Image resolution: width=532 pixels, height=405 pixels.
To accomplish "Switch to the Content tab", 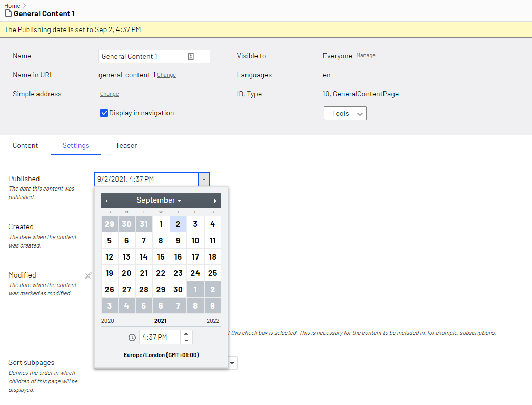I will pos(25,145).
